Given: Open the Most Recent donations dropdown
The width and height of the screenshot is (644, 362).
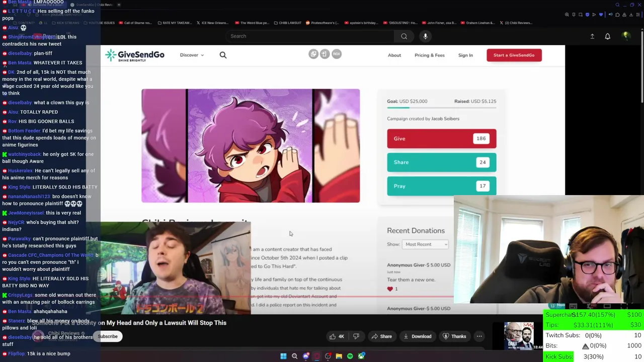Looking at the screenshot, I should (x=425, y=244).
